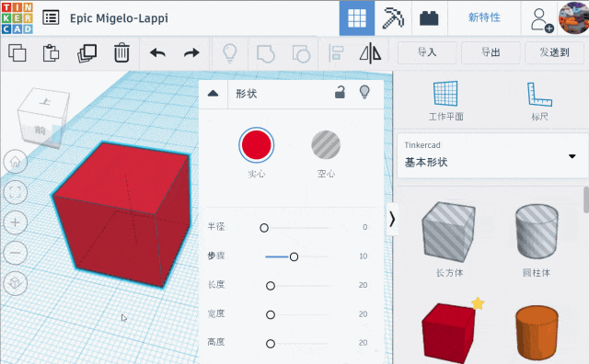
Task: Click the Paste toolbar icon
Action: [52, 53]
